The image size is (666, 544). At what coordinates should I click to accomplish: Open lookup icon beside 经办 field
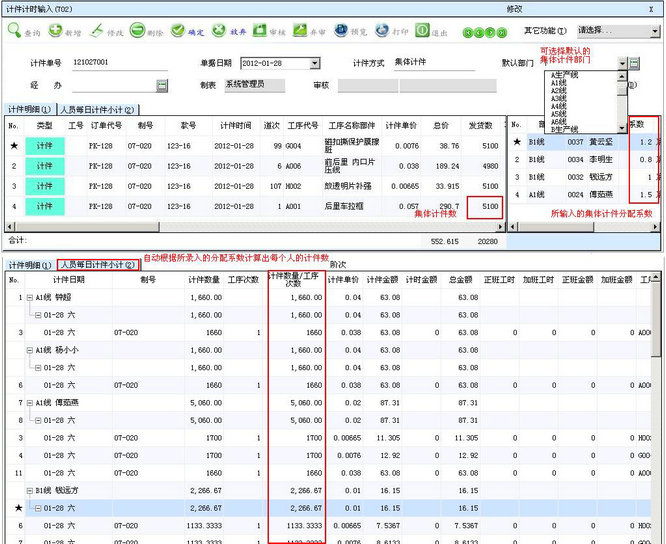[x=162, y=85]
